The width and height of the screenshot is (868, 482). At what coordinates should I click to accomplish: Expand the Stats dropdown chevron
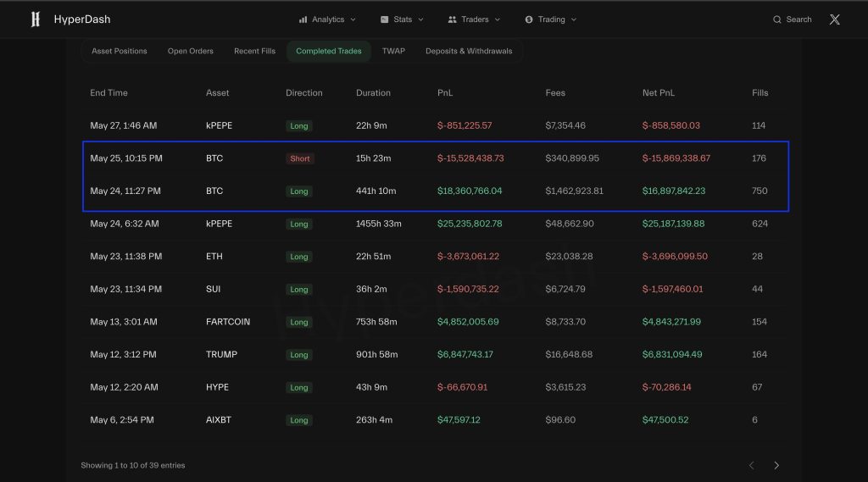coord(420,19)
